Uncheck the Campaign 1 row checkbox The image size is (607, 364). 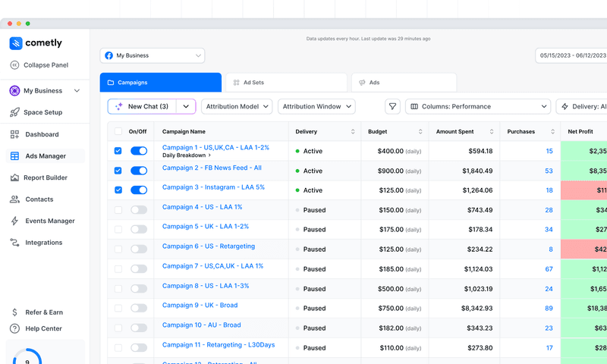tap(118, 151)
